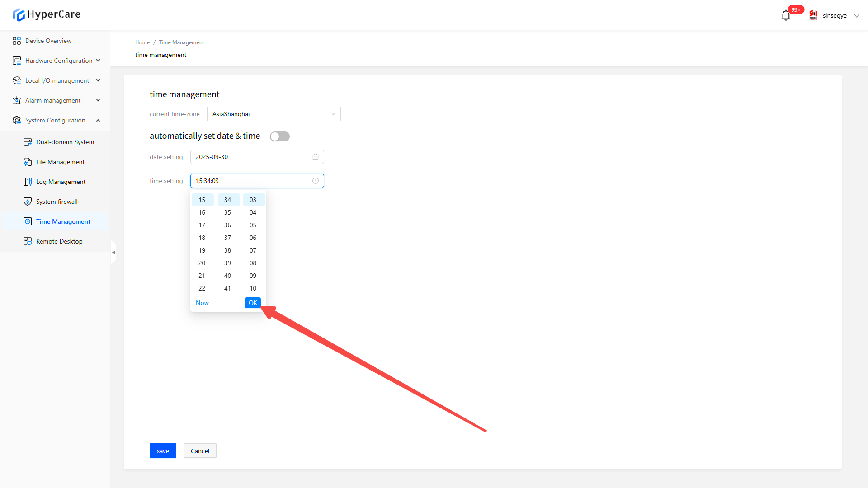Select hour 18 in the time picker

(x=202, y=238)
